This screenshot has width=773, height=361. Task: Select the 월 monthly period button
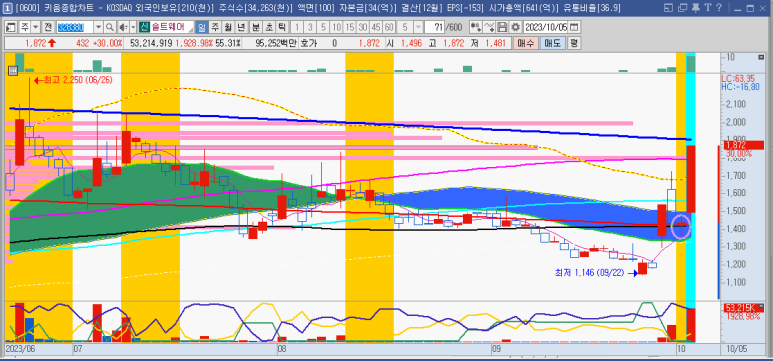[228, 27]
